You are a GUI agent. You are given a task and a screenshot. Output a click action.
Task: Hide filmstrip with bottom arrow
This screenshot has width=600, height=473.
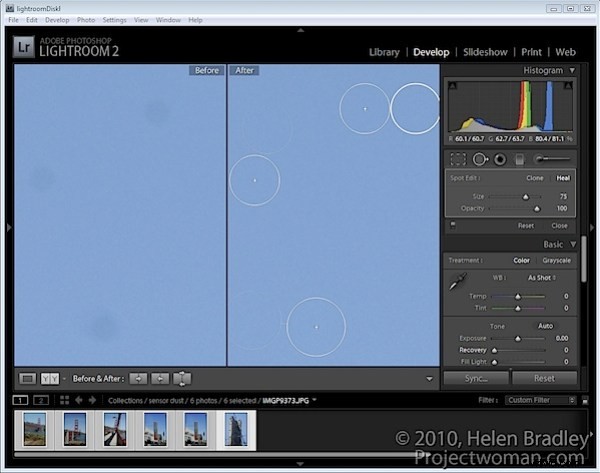tap(300, 463)
